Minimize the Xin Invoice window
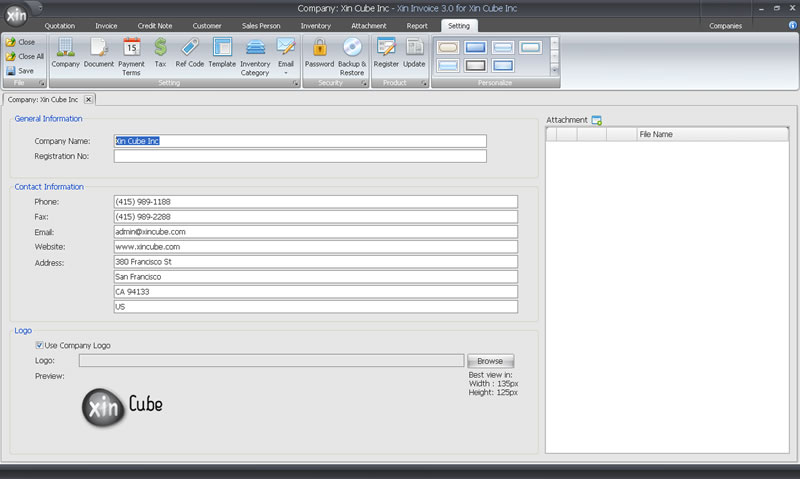Screen dimensions: 800x479 pos(761,8)
